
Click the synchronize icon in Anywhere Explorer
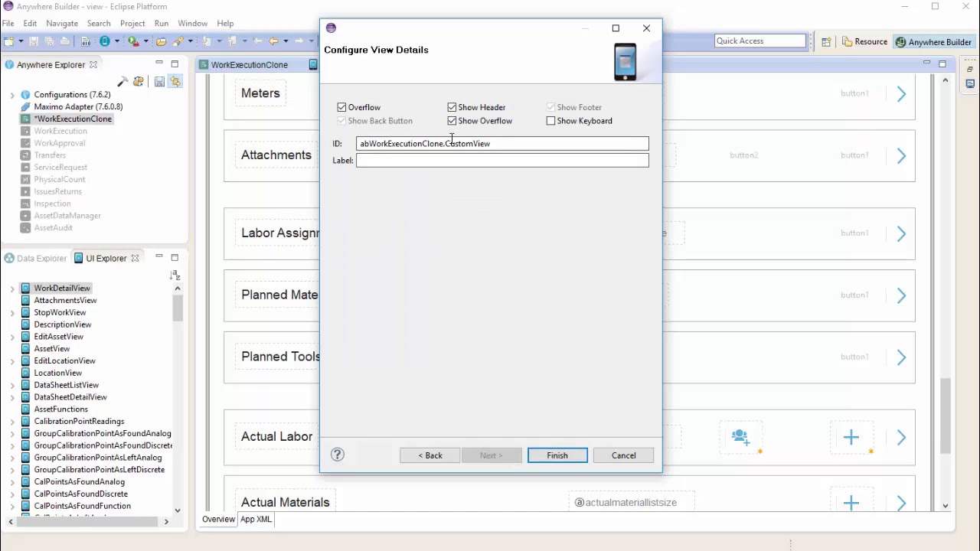tap(139, 81)
